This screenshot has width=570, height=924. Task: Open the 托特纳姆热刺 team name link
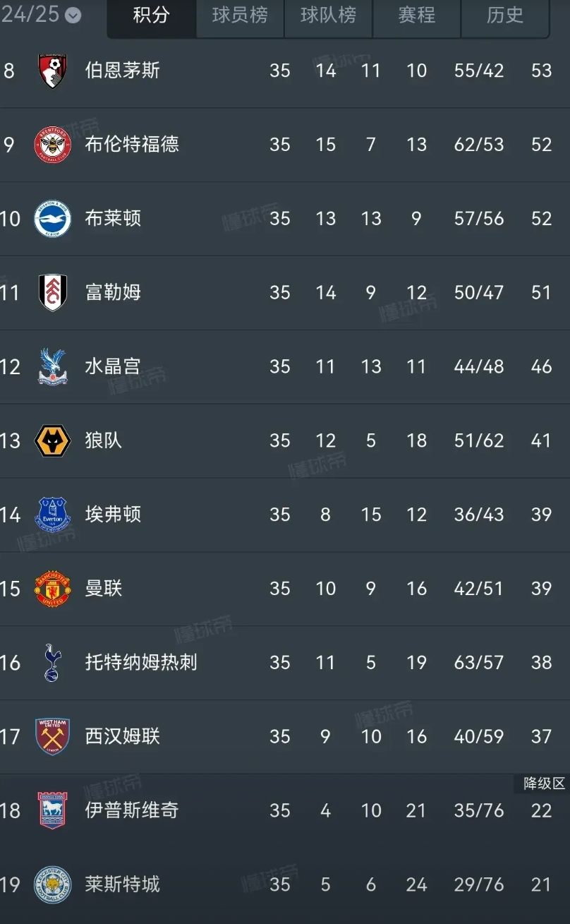click(x=141, y=662)
